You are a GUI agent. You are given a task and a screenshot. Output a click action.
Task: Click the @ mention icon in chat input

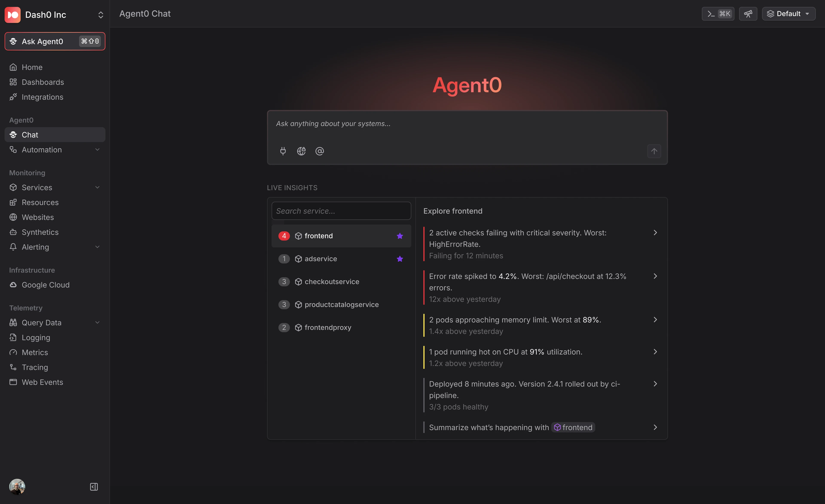click(320, 151)
